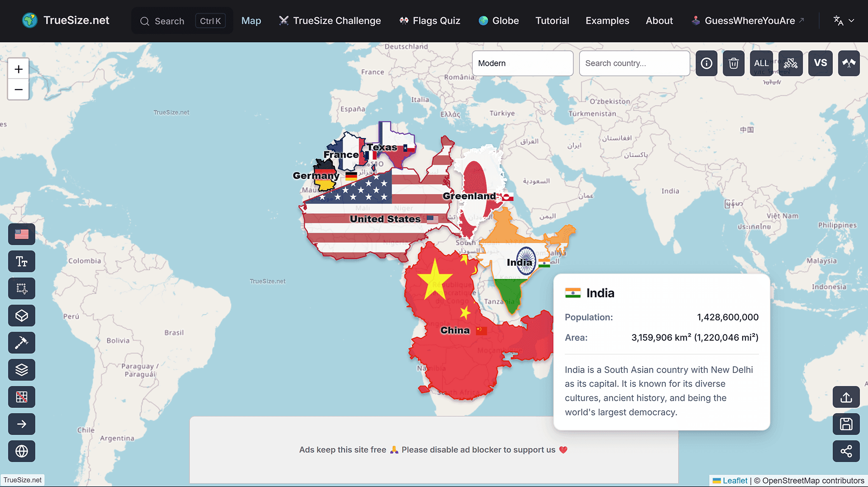This screenshot has height=487, width=868.
Task: Open the Leaflet attribution link
Action: click(x=735, y=480)
